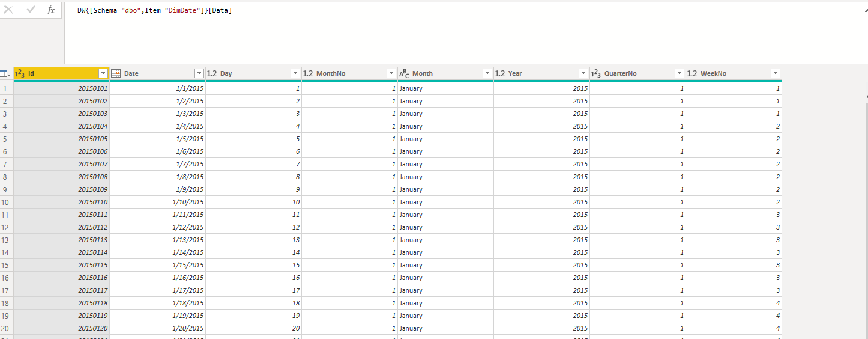The width and height of the screenshot is (868, 339).
Task: Change data type icon of Day column
Action: pyautogui.click(x=212, y=73)
